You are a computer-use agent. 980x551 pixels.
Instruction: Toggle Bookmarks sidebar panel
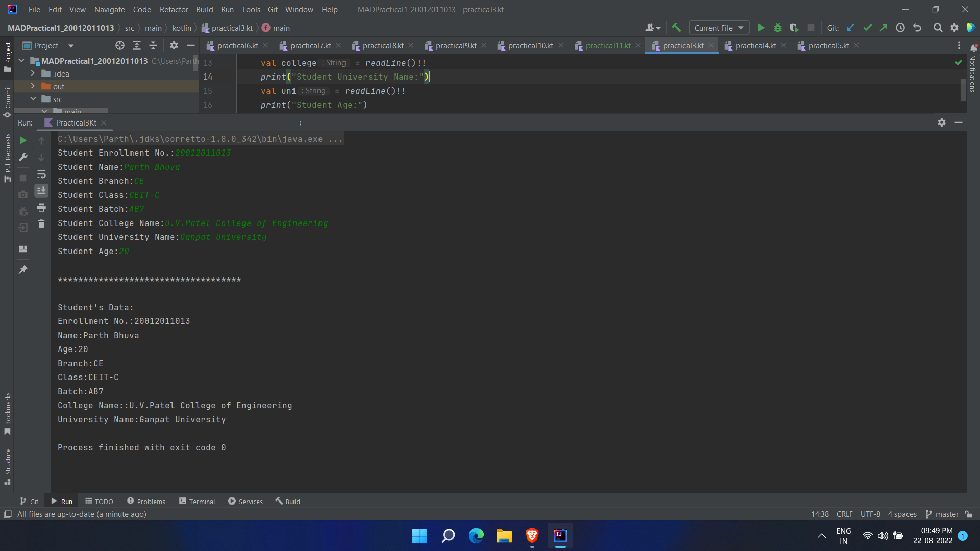(x=7, y=414)
